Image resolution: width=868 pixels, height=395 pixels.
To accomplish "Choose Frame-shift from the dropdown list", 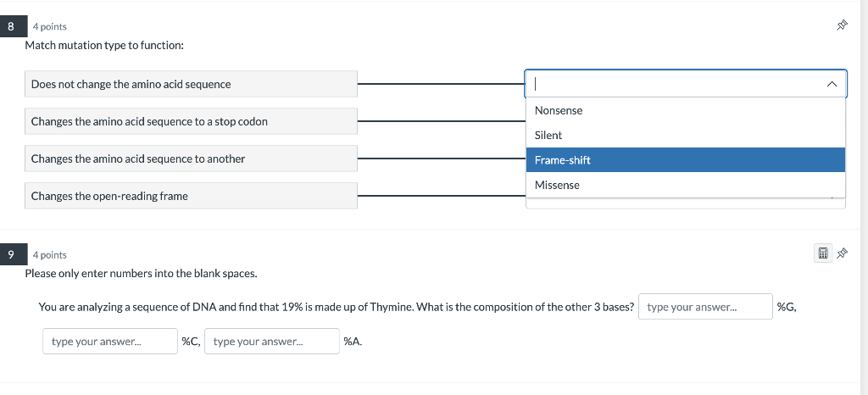I will pyautogui.click(x=685, y=160).
